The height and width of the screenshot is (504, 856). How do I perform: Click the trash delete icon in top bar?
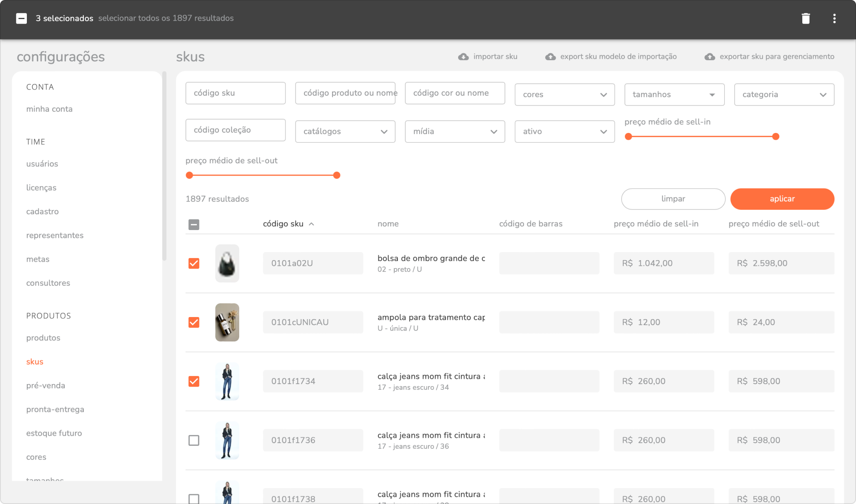[x=806, y=18]
